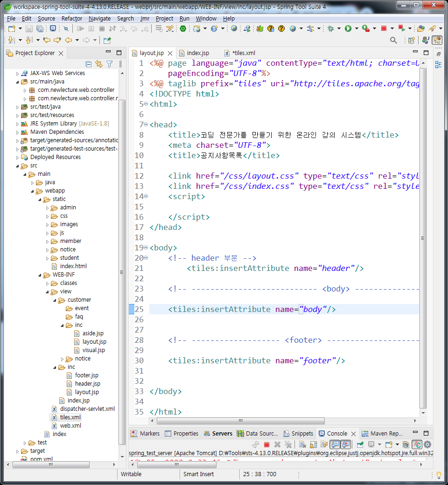Open the Navigate menu
448x485 pixels.
tap(99, 19)
